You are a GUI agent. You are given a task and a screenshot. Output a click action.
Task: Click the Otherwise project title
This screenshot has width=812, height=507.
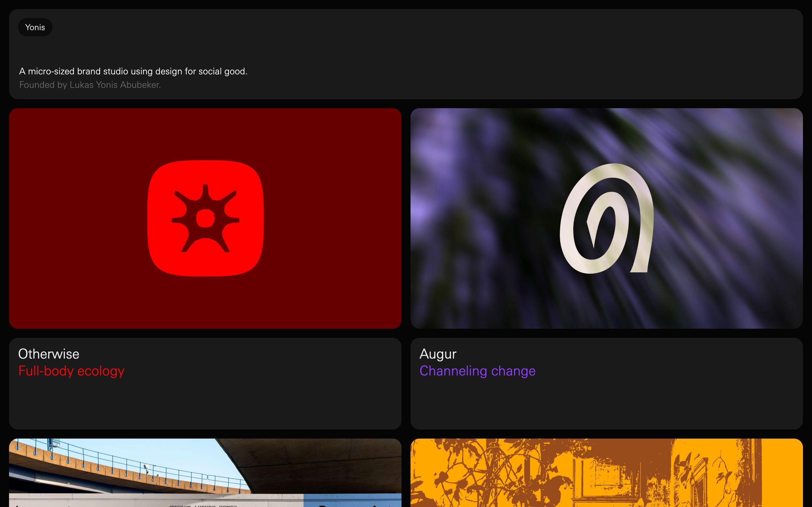coord(49,354)
